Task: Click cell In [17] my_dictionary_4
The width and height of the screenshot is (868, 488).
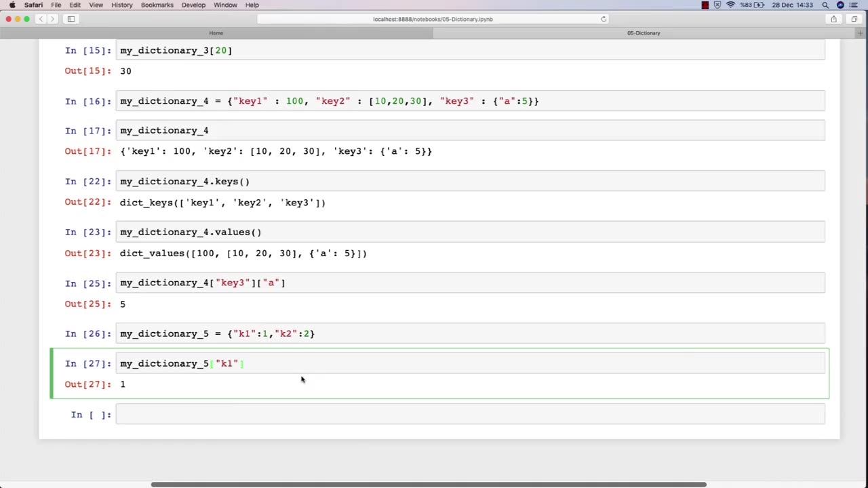Action: click(471, 130)
